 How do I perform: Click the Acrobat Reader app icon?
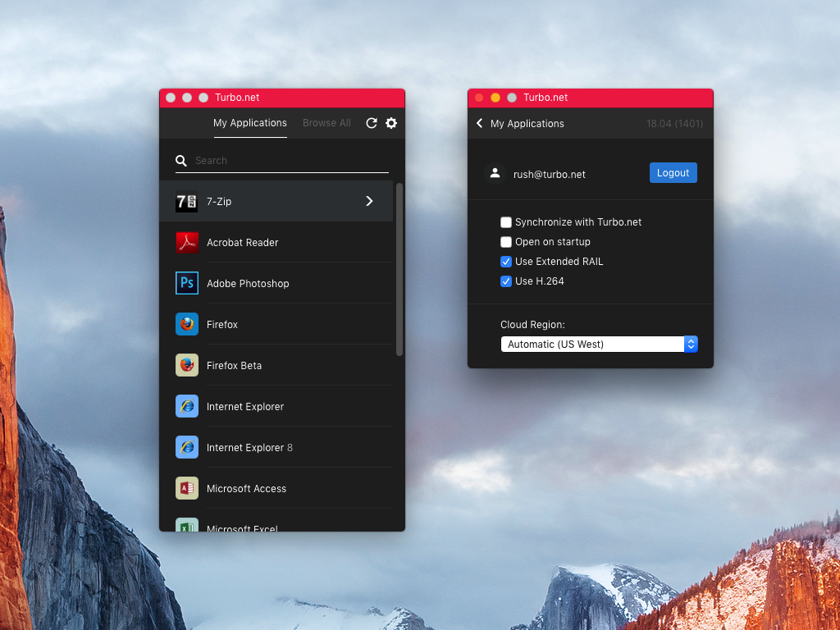coord(187,242)
